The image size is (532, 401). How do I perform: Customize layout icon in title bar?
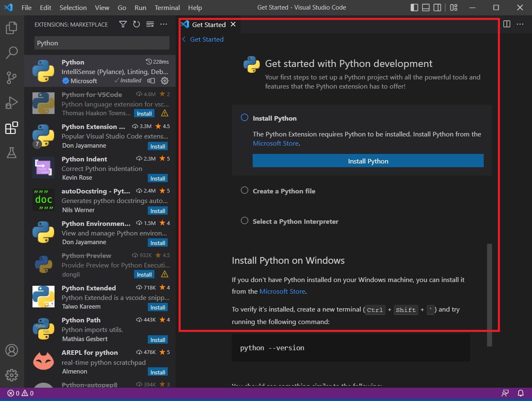click(x=454, y=7)
